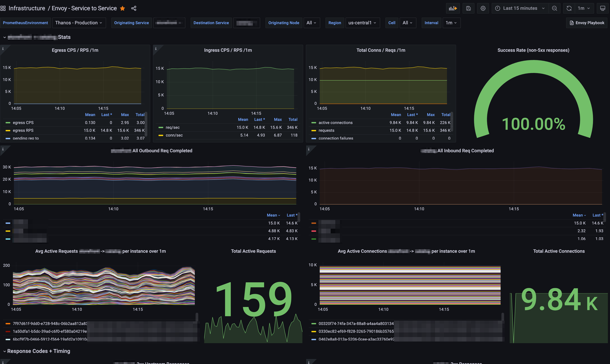Open the Last 15 minutes time picker
610x364 pixels.
[x=520, y=8]
